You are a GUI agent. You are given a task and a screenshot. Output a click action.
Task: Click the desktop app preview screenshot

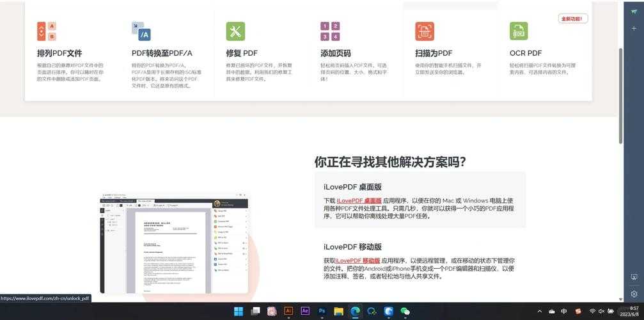[174, 243]
